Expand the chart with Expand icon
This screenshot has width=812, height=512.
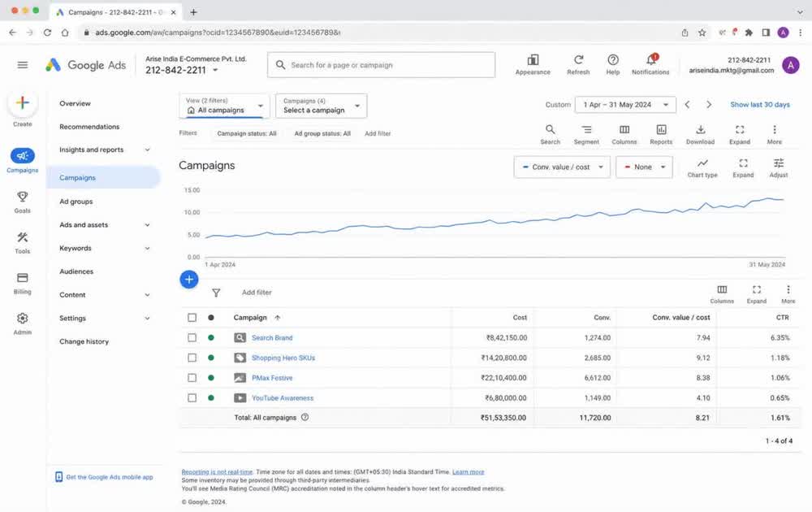coord(743,163)
